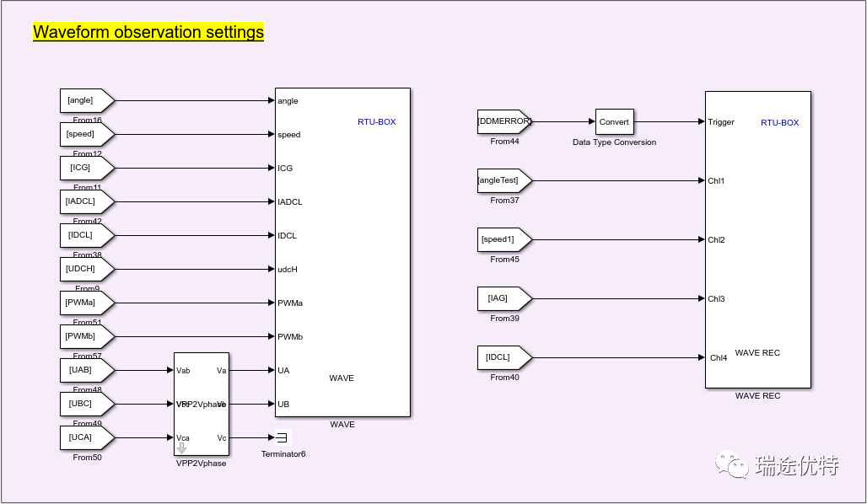Click the Convert data type conversion block
Screen dimensions: 867x504
[x=614, y=122]
